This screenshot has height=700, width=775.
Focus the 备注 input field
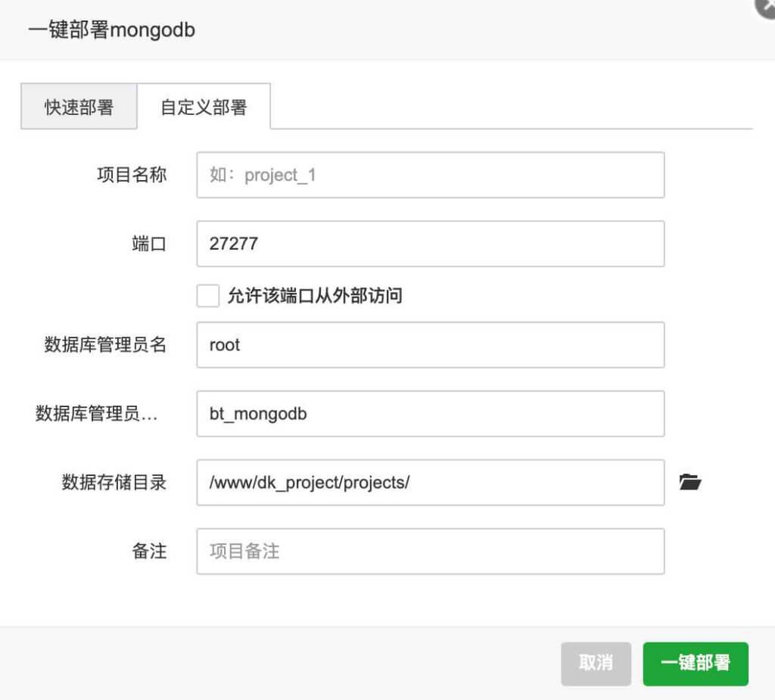[431, 551]
